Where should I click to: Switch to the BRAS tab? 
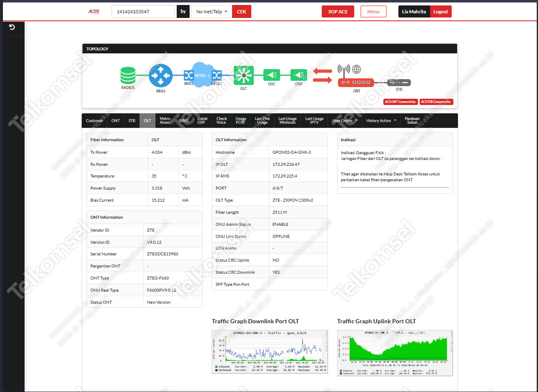pos(184,121)
